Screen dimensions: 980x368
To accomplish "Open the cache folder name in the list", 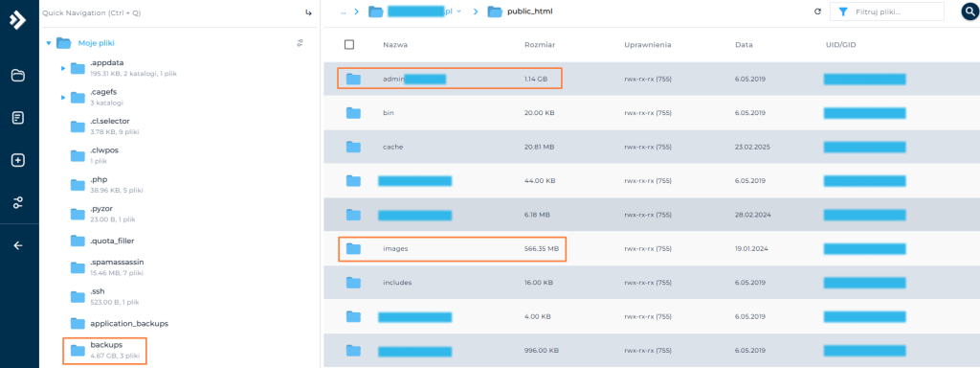I will (393, 147).
